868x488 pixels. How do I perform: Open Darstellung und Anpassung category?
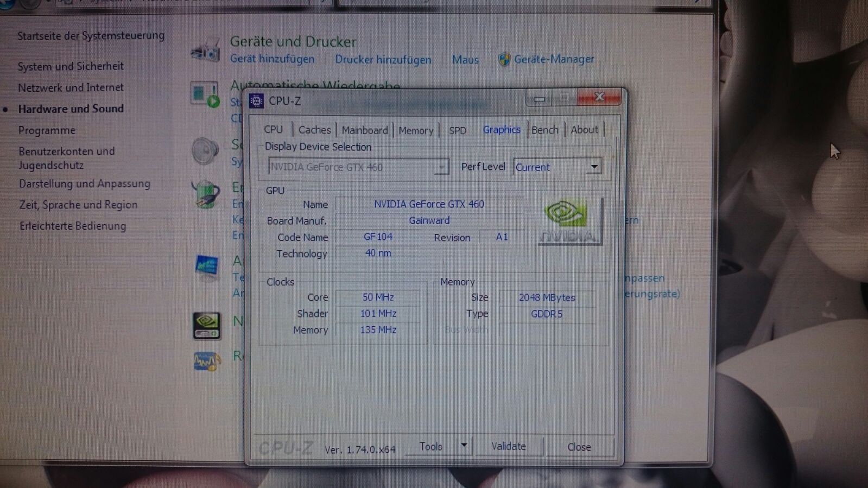85,183
